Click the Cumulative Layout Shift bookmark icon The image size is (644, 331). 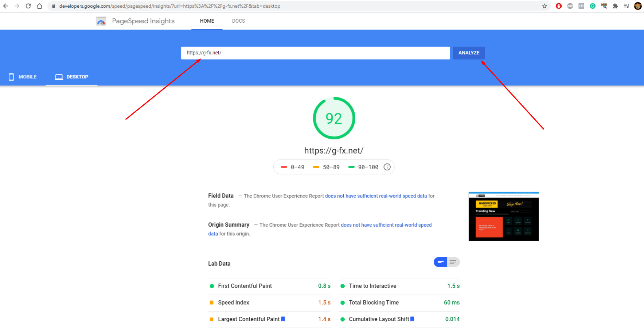tap(412, 319)
